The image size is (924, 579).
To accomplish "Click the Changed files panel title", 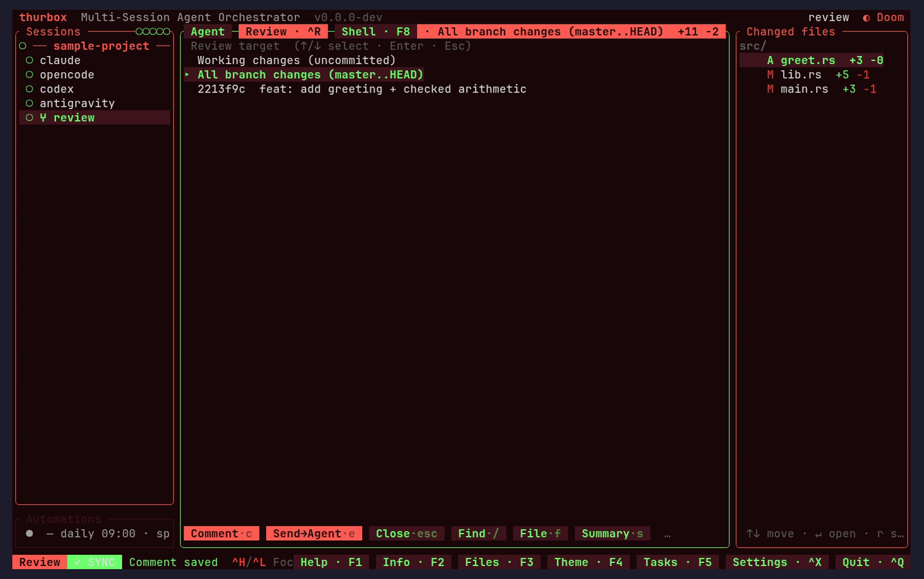I will 790,31.
